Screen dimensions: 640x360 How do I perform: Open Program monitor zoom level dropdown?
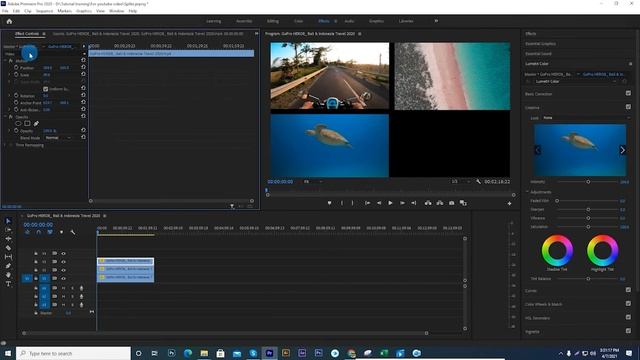point(312,182)
